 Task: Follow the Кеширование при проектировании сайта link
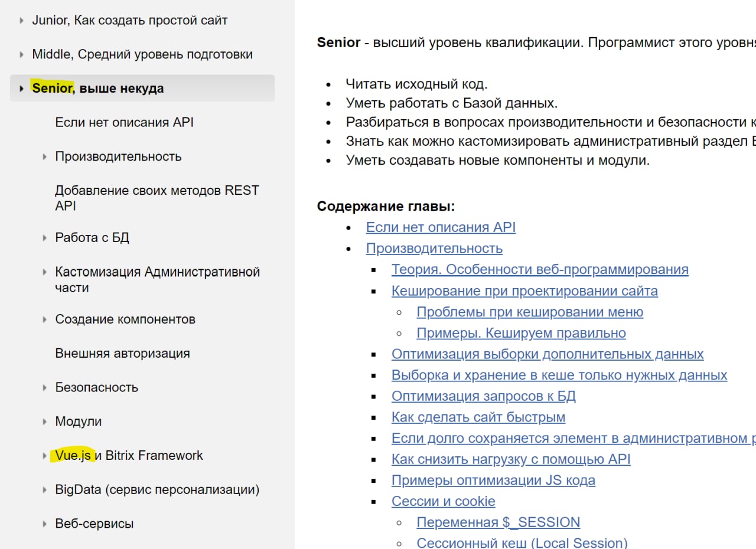(524, 290)
